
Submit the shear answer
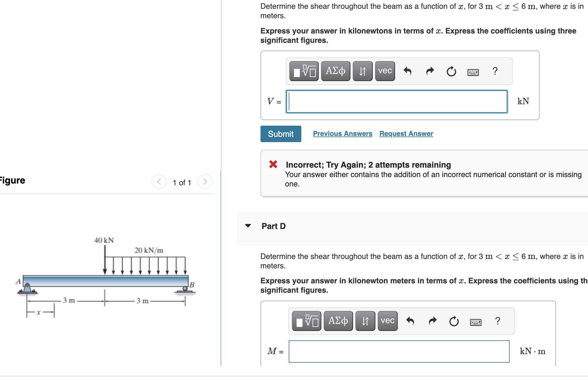pos(280,134)
